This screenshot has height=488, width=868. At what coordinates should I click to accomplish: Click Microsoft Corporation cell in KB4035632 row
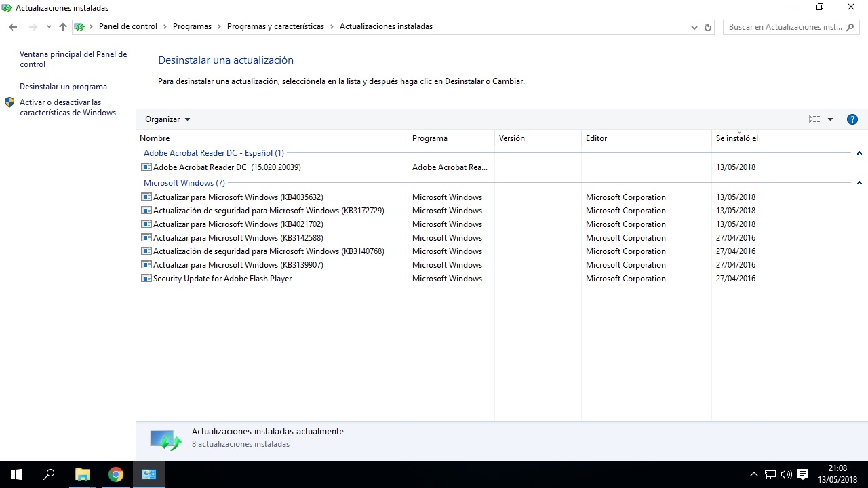point(626,197)
